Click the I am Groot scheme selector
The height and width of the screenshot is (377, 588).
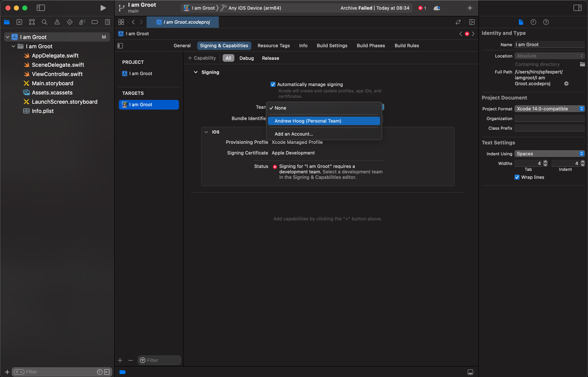199,8
